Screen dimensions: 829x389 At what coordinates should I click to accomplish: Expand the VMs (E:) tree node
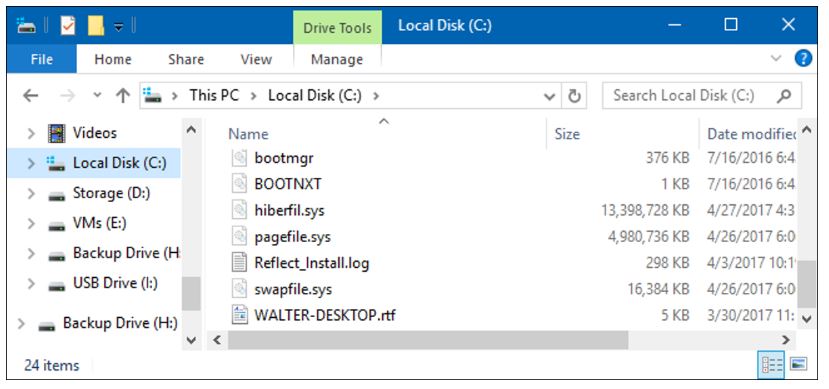[x=31, y=224]
